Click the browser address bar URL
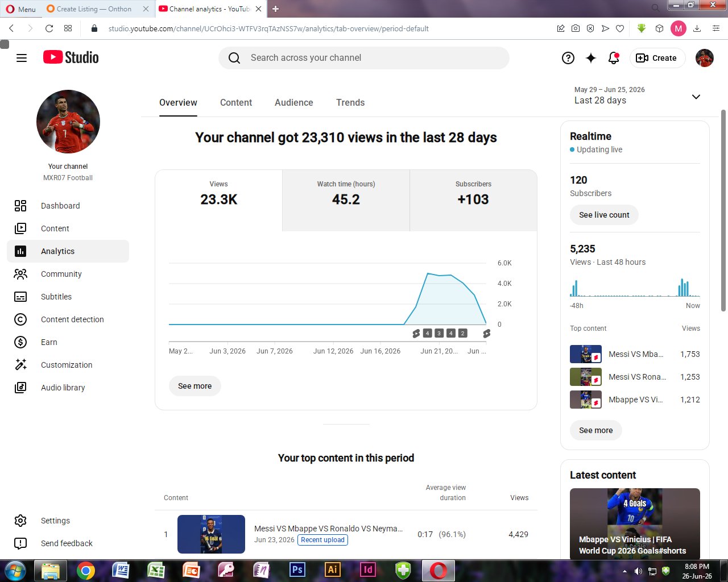This screenshot has height=582, width=728. [x=268, y=28]
